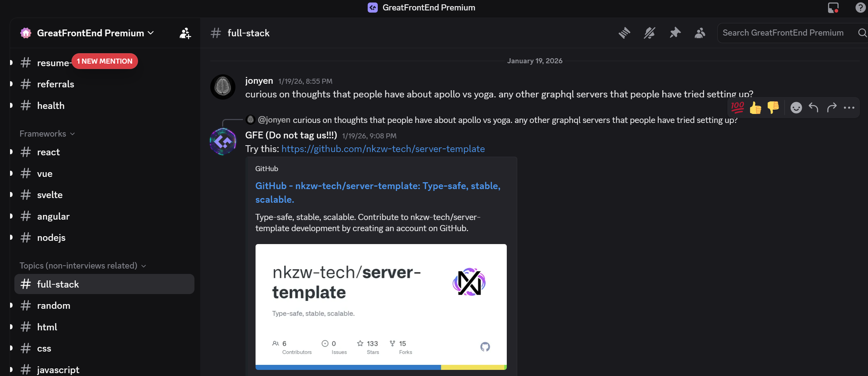Toggle the member list visibility
The height and width of the screenshot is (376, 868).
[700, 33]
